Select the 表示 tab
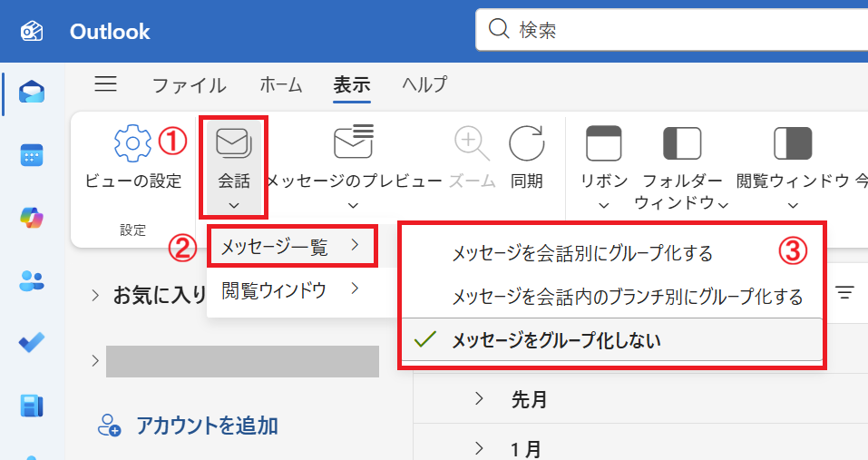The width and height of the screenshot is (868, 460). pos(352,85)
